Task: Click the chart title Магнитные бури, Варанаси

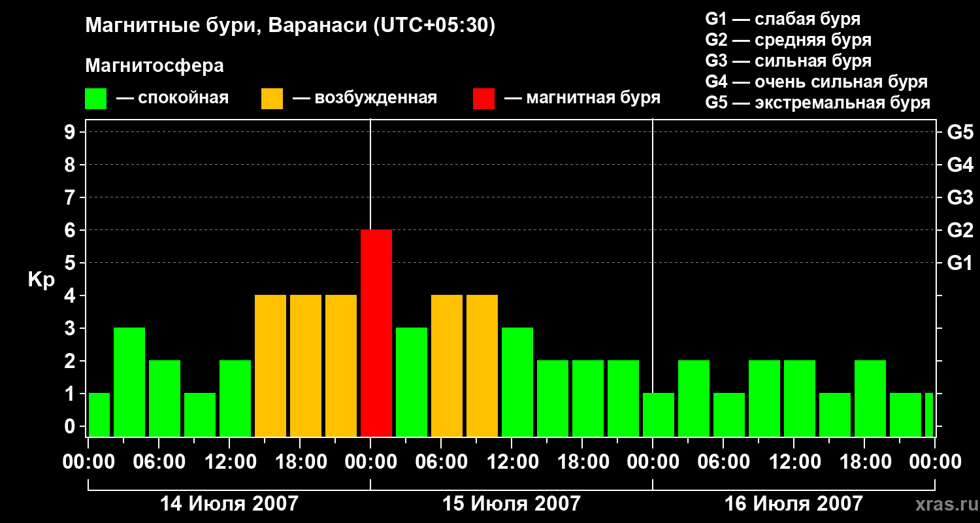Action: (290, 27)
